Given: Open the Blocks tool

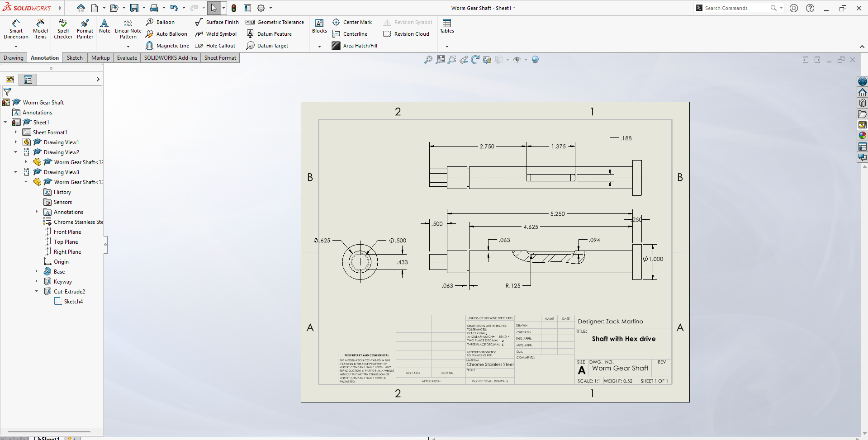Looking at the screenshot, I should 319,26.
